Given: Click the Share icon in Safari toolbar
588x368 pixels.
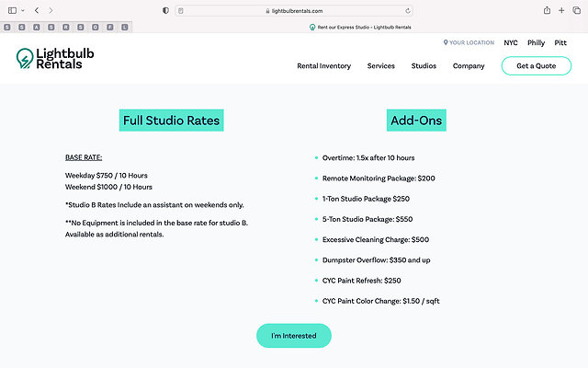Looking at the screenshot, I should [548, 10].
